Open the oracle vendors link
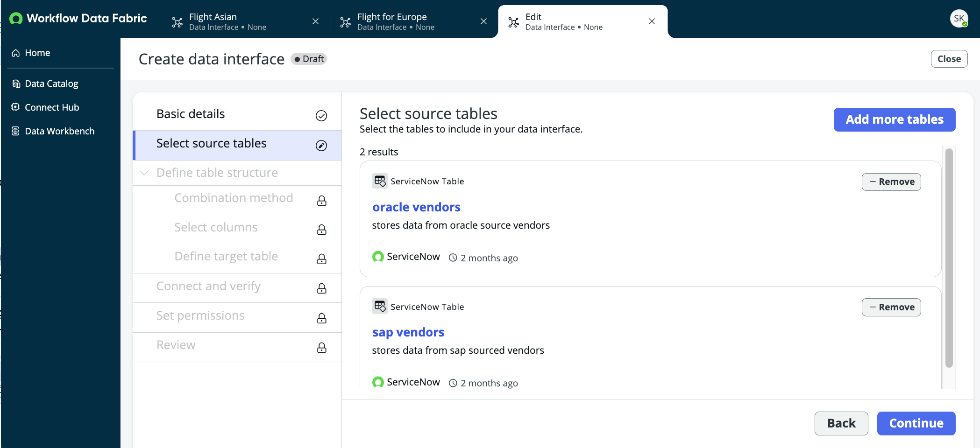 pyautogui.click(x=416, y=207)
